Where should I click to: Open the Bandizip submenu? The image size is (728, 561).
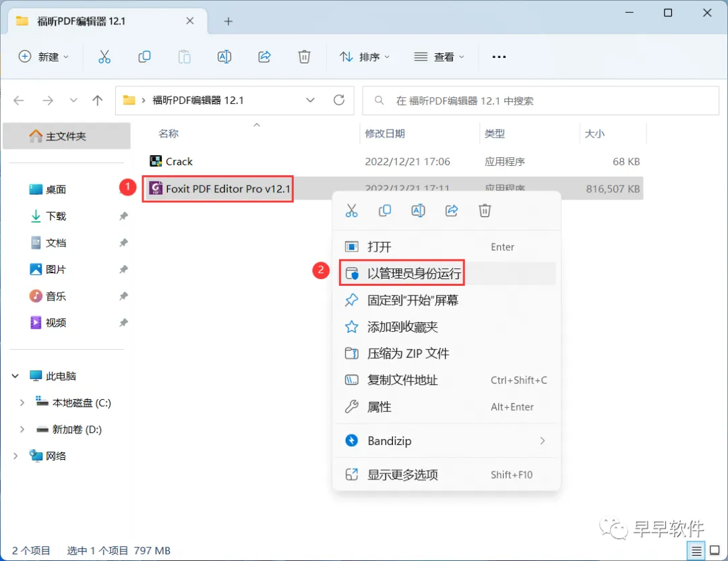[447, 441]
